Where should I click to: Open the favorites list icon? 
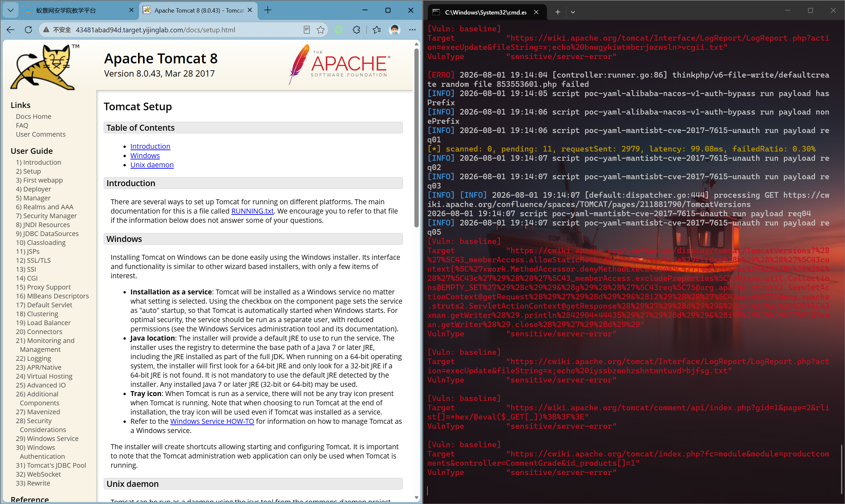(376, 30)
